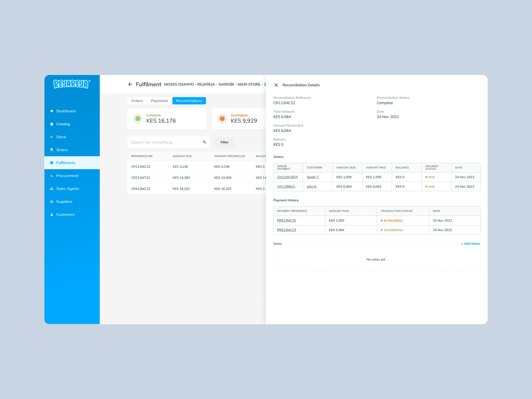
Task: Click the Sales Agents people icon
Action: (x=52, y=189)
